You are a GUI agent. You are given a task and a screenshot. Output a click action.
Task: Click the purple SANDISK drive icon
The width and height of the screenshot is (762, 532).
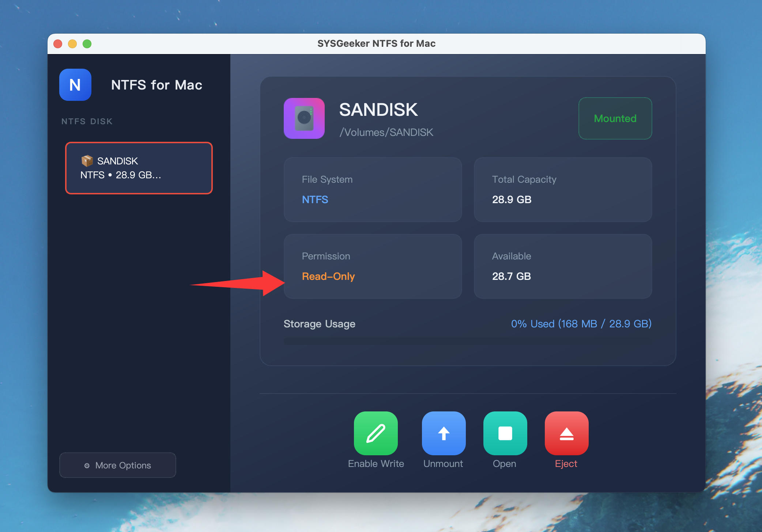click(x=304, y=118)
